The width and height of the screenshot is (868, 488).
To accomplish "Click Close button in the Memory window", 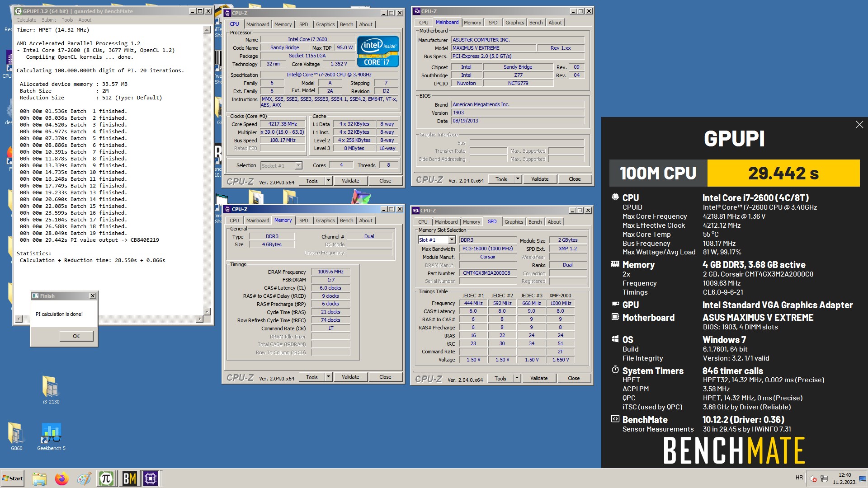I will [x=385, y=377].
